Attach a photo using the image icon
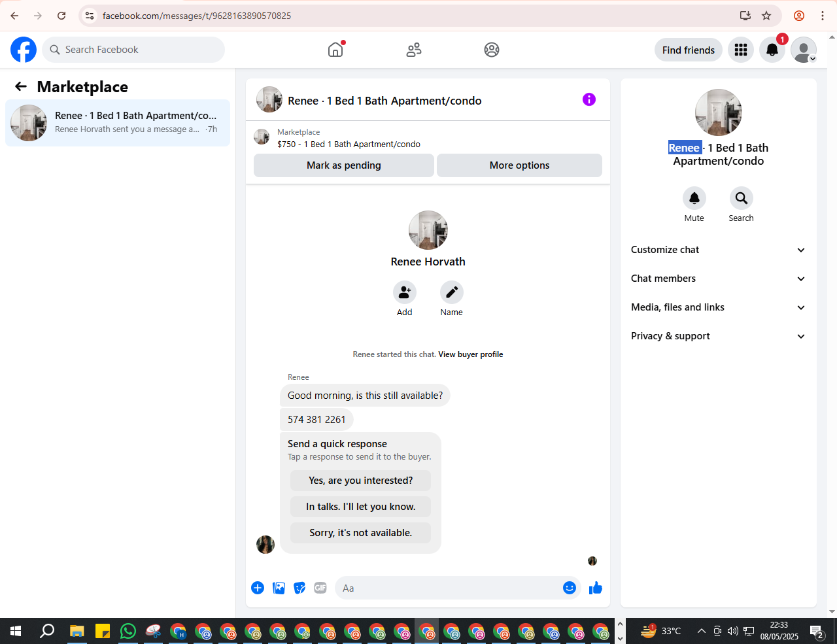Image resolution: width=837 pixels, height=644 pixels. click(279, 588)
